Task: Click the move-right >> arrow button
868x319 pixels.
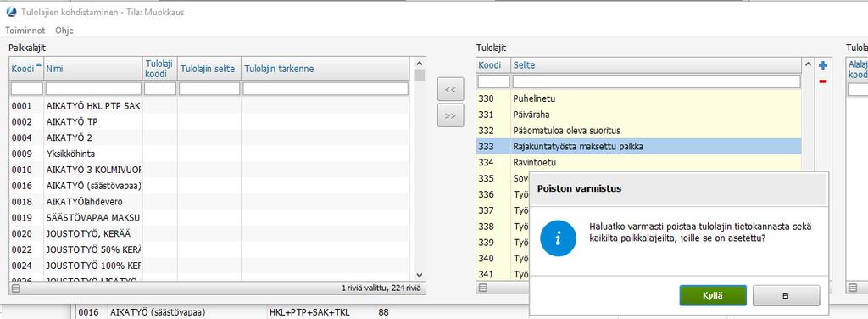Action: coord(451,115)
